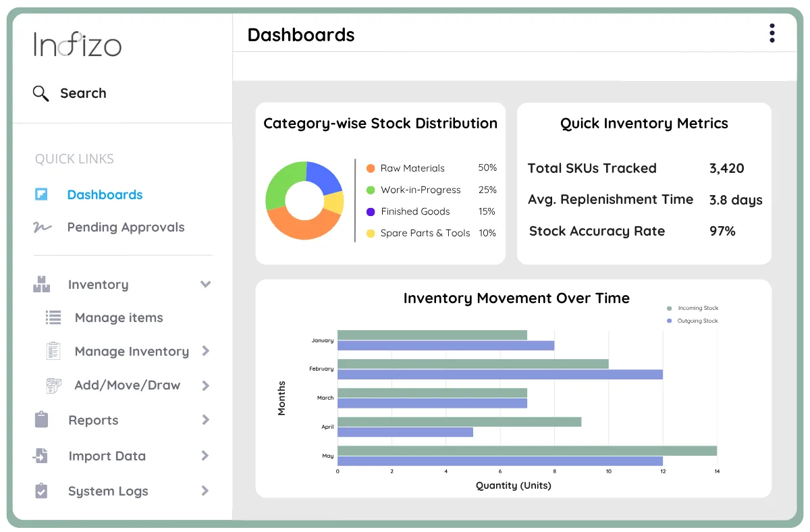Switch to Pending Approvals
This screenshot has width=810, height=532.
pyautogui.click(x=126, y=228)
